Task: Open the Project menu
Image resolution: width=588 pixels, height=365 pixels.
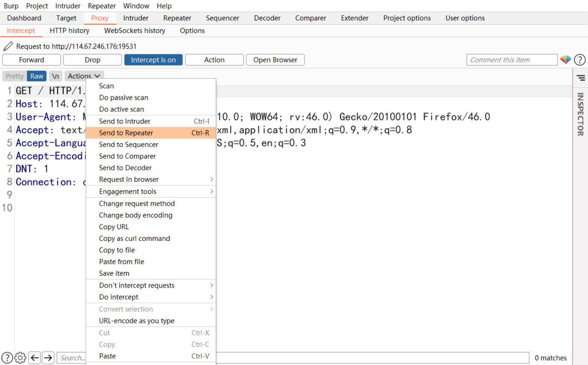Action: [x=37, y=6]
